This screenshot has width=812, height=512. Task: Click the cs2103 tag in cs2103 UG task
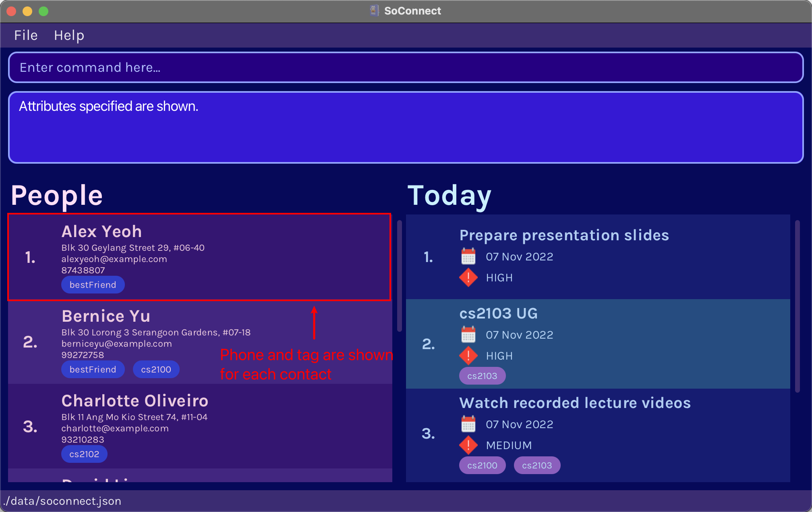[x=482, y=376]
